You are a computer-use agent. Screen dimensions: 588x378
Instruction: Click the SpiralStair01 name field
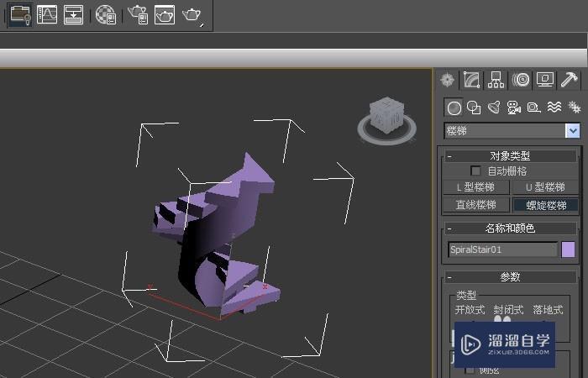click(502, 249)
